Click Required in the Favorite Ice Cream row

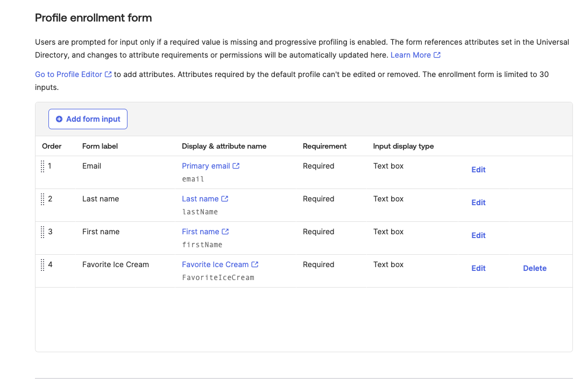tap(318, 264)
